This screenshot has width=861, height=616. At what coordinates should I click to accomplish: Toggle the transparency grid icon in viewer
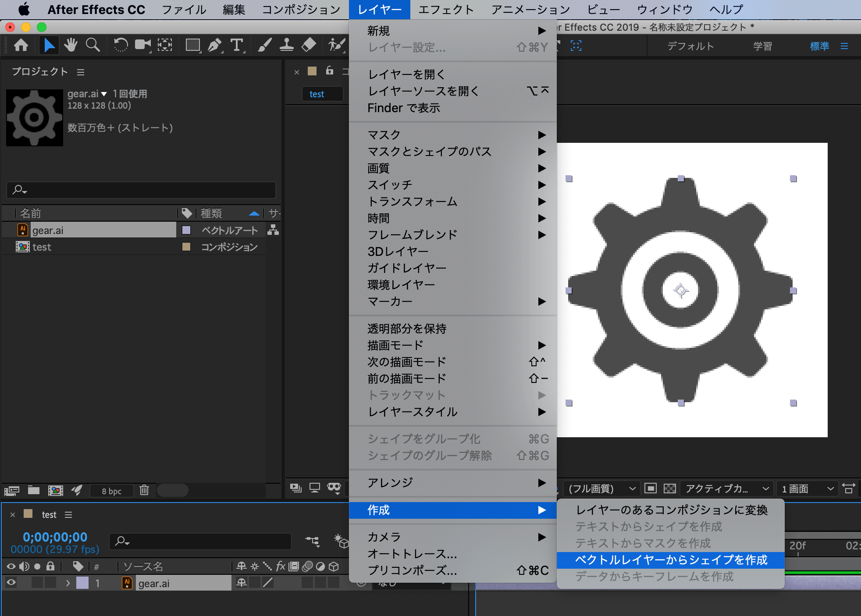coord(670,488)
